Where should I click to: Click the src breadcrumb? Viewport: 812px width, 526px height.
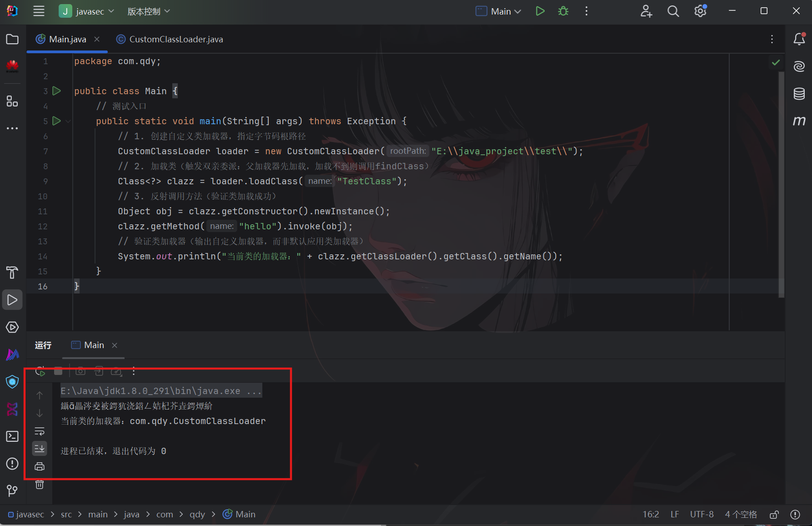pyautogui.click(x=66, y=514)
